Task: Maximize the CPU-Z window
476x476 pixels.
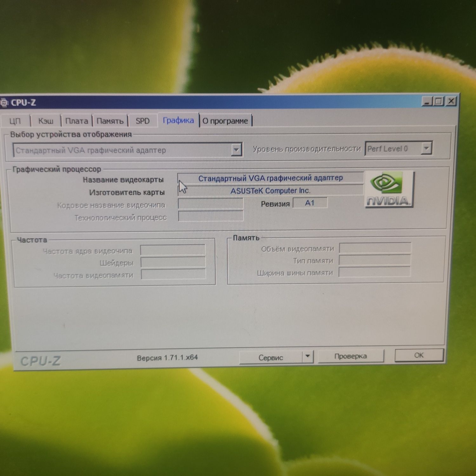Action: [439, 102]
